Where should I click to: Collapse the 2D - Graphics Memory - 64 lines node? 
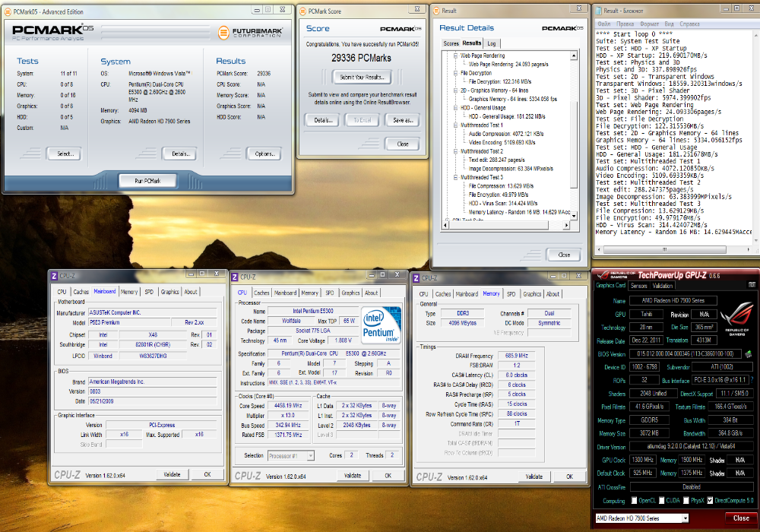coord(455,90)
